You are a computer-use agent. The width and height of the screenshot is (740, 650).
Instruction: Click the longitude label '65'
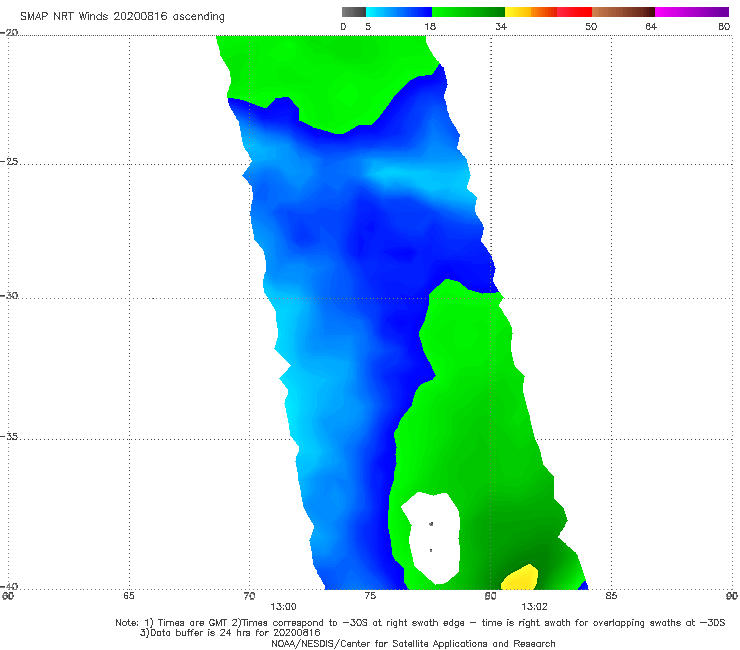click(129, 596)
